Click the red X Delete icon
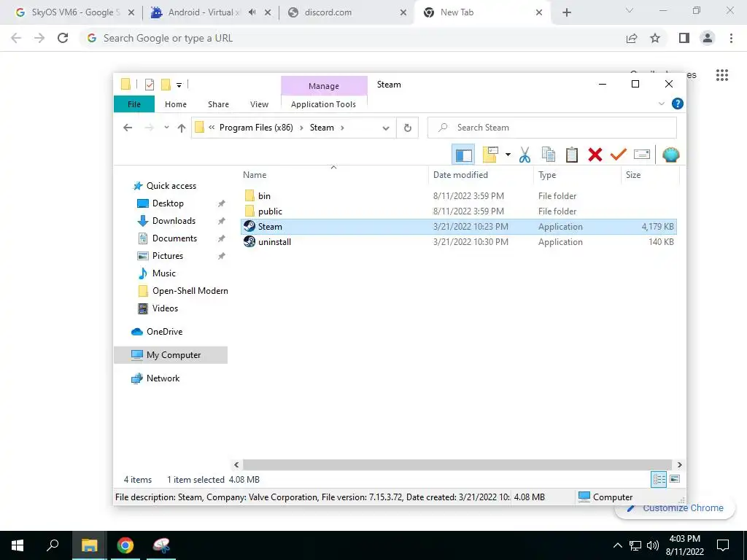 coord(595,155)
